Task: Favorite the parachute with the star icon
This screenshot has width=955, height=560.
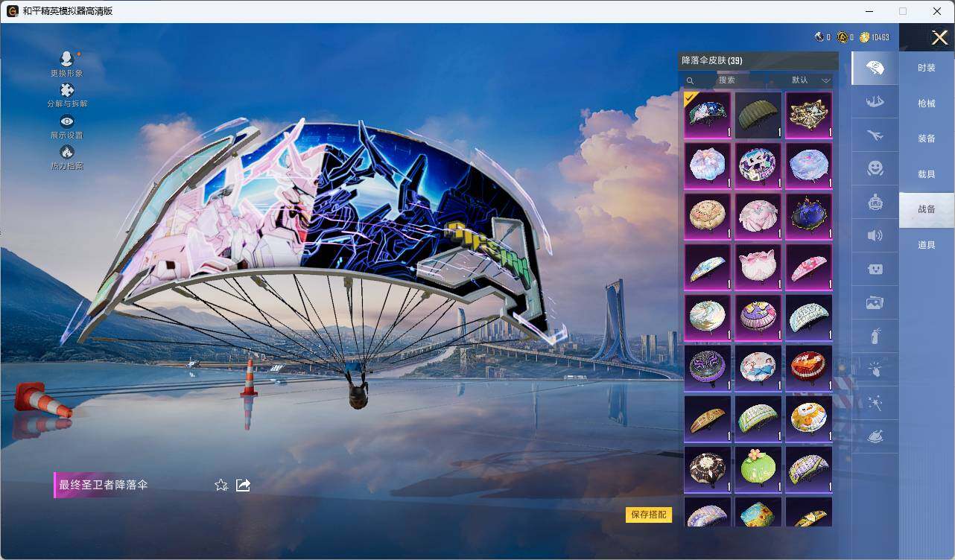Action: pos(221,485)
